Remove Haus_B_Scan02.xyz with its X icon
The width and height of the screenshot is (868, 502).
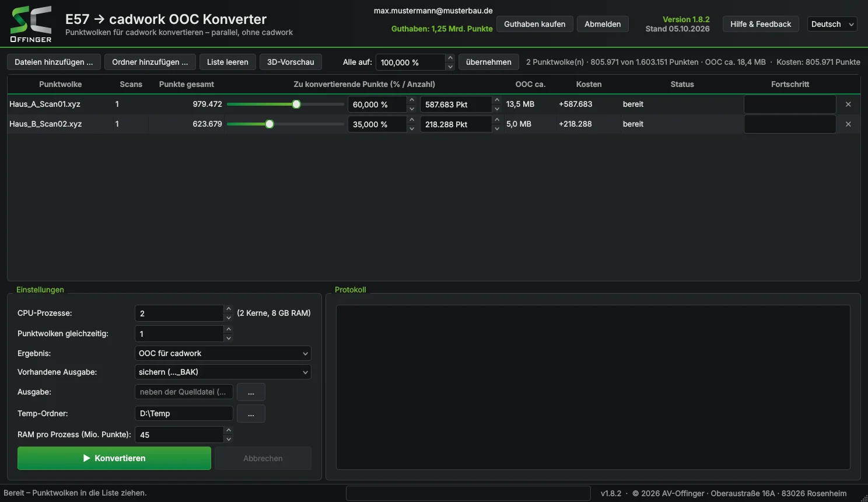(x=848, y=124)
